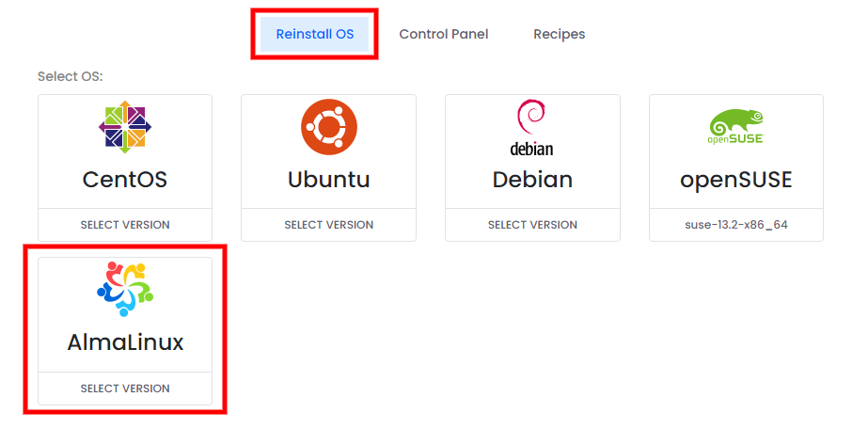
Task: Click the Debian name text
Action: click(x=532, y=180)
